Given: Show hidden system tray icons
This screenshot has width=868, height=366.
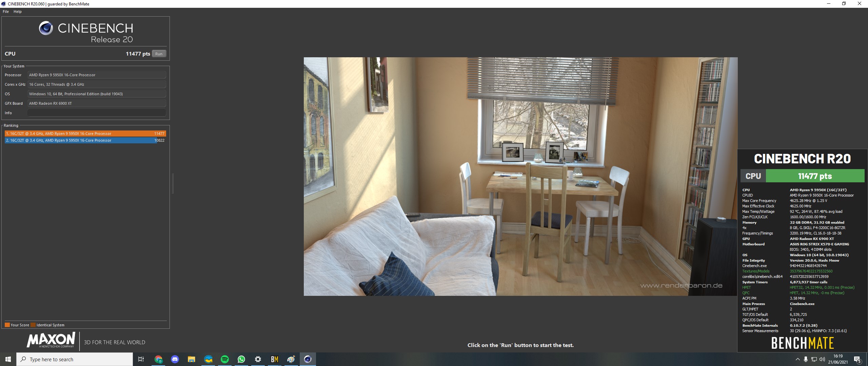Looking at the screenshot, I should point(797,359).
